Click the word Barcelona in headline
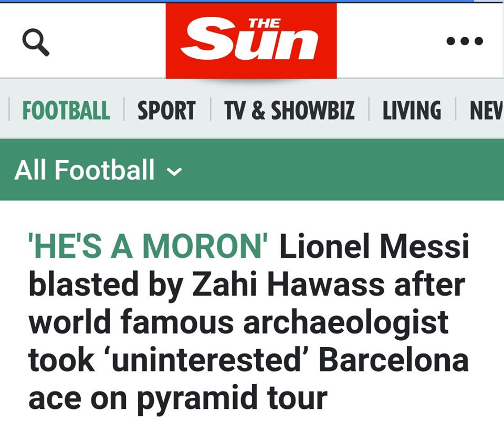This screenshot has height=431, width=504. click(393, 360)
